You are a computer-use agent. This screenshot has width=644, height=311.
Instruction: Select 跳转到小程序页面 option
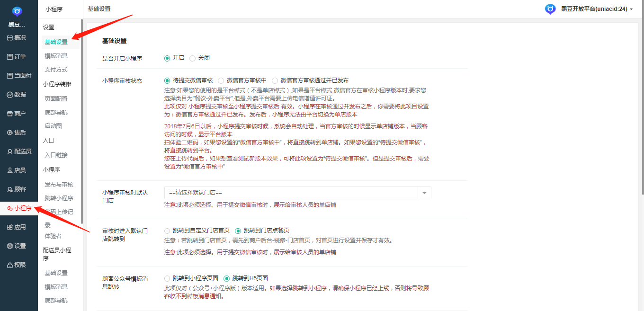(x=167, y=278)
